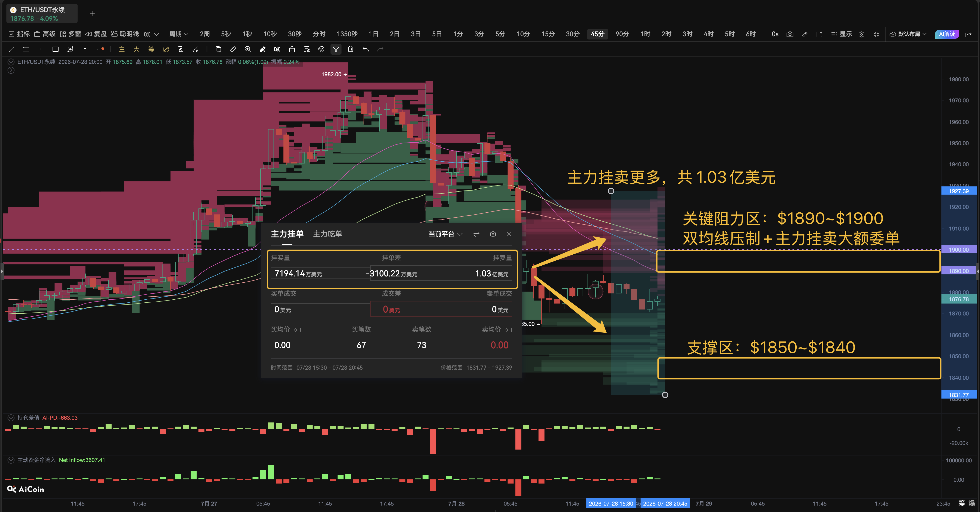Screen dimensions: 980x512
Task: Click the collapse fullscreen arrows icon
Action: [x=876, y=34]
